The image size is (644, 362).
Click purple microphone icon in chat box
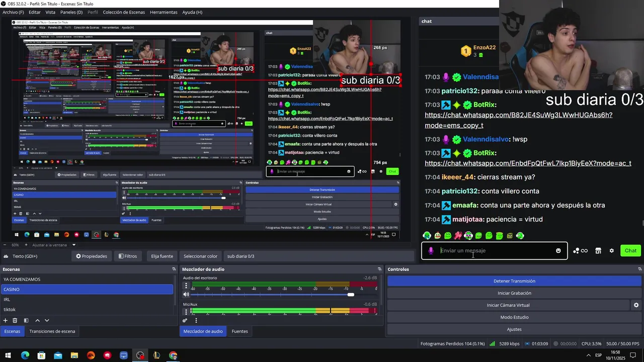pos(431,251)
